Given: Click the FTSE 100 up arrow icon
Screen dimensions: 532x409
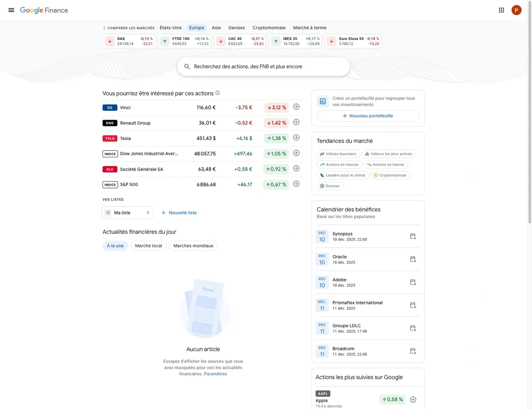Looking at the screenshot, I should click(x=164, y=41).
